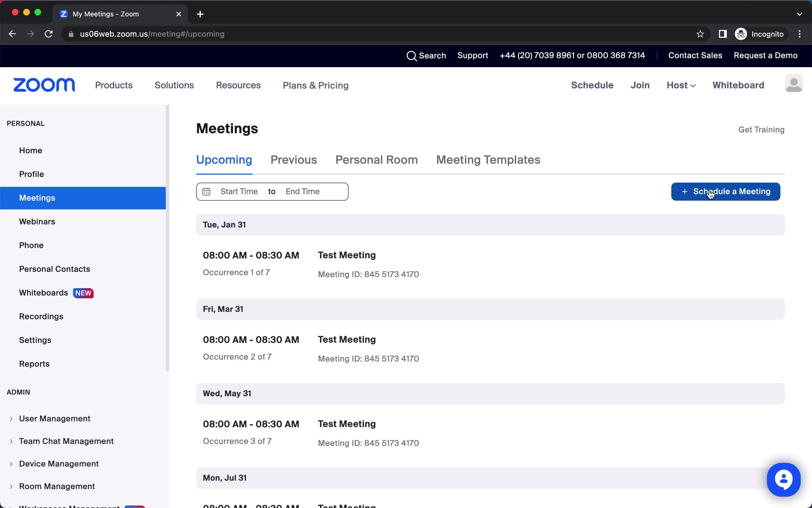Open Test Meeting on Wed, May 31

point(347,424)
